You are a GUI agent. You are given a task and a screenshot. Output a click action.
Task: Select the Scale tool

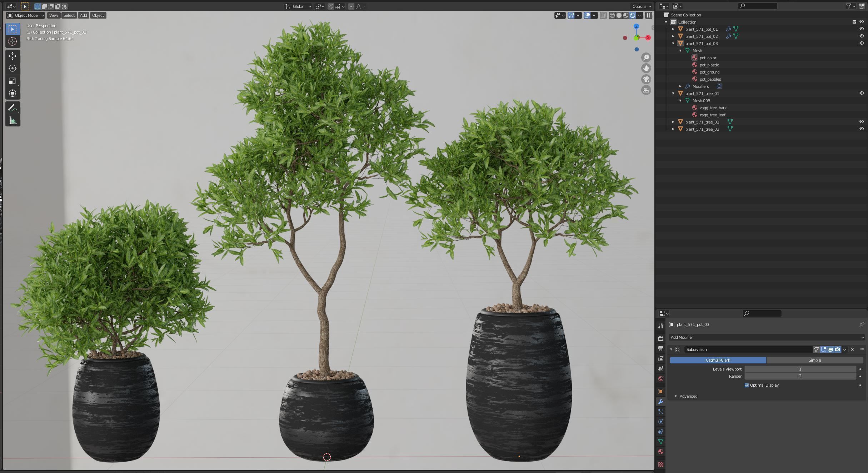(x=13, y=81)
